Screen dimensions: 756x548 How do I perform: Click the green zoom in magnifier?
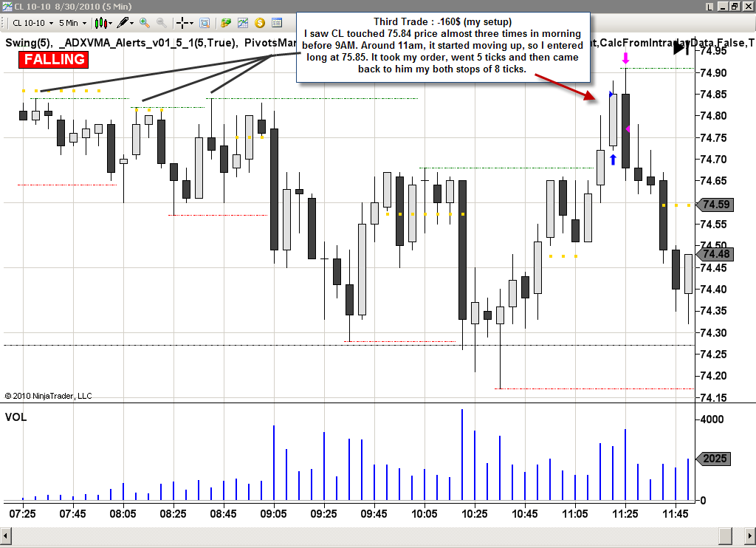click(x=144, y=23)
